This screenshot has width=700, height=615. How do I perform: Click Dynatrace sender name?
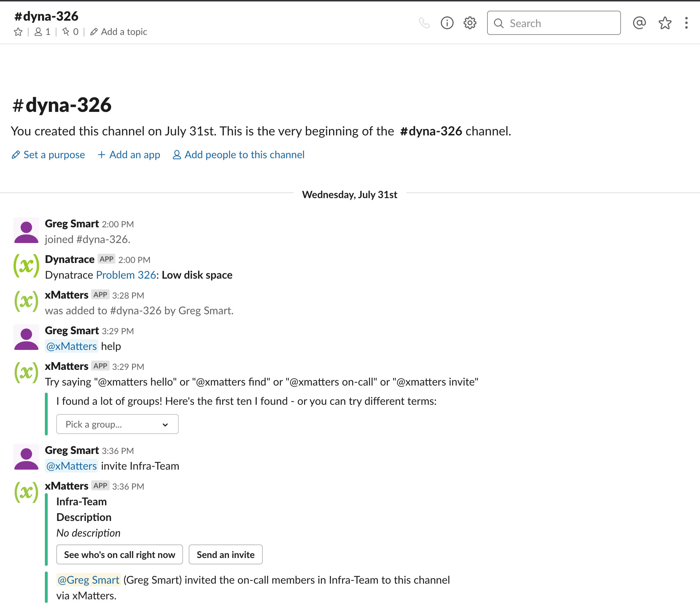(70, 259)
